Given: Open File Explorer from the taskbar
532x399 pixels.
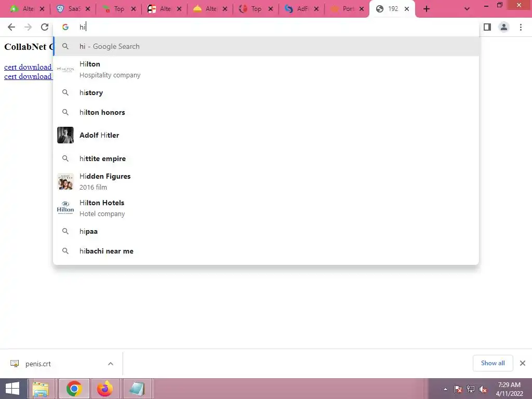Looking at the screenshot, I should [41, 389].
